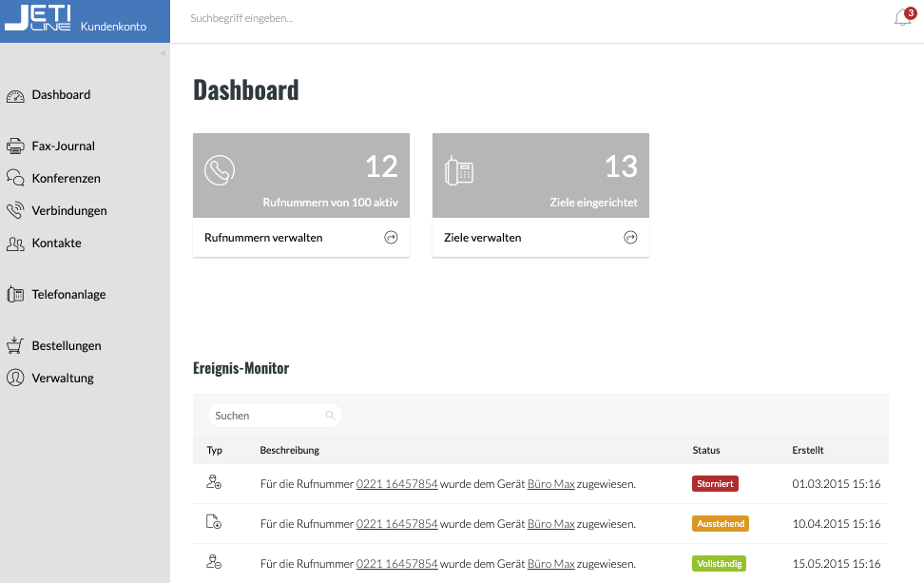Select the Verbindungen menu entry
Viewport: 924px width, 583px height.
[69, 211]
